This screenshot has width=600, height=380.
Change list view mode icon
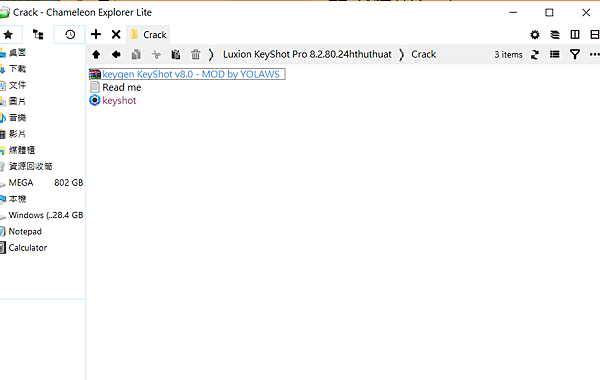pos(554,55)
